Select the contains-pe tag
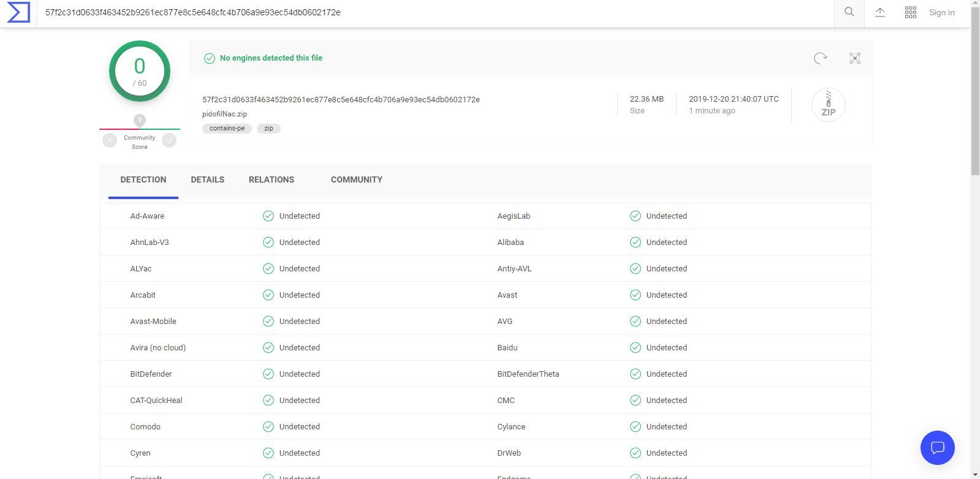 pos(227,129)
